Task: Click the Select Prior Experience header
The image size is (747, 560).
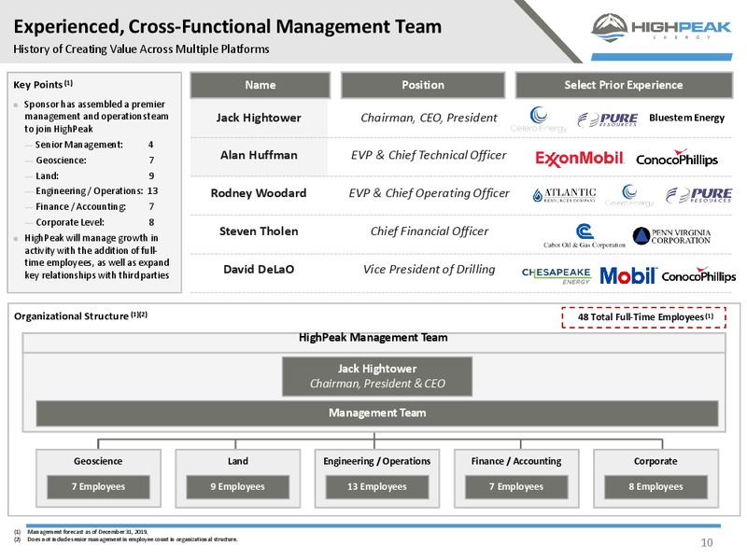Action: (x=624, y=85)
